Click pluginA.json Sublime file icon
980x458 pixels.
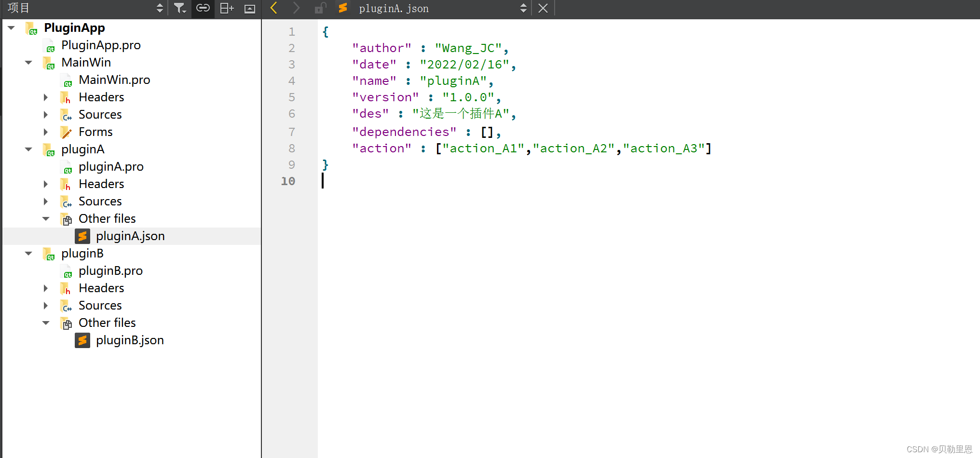click(82, 236)
